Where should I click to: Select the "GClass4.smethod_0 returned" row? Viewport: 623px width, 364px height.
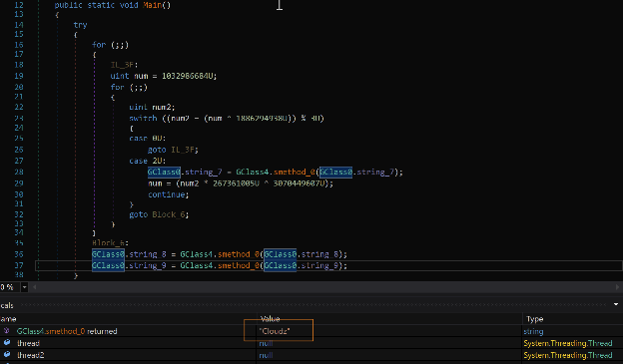coord(67,331)
